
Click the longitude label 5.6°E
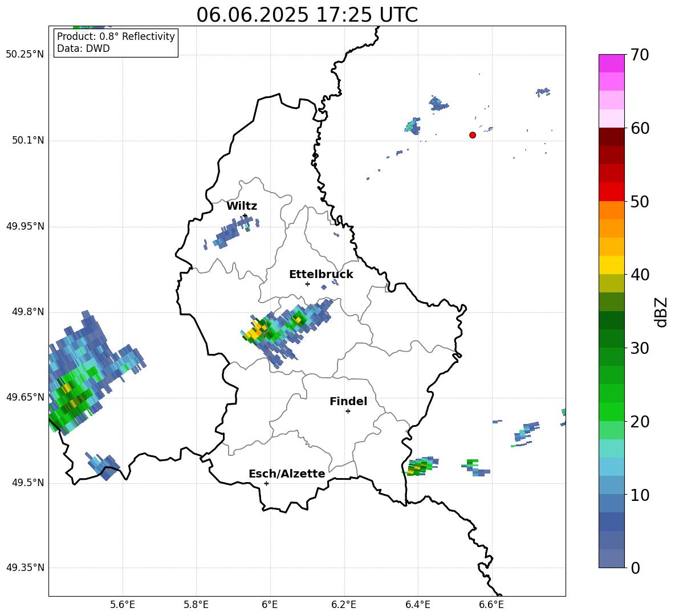tap(123, 605)
